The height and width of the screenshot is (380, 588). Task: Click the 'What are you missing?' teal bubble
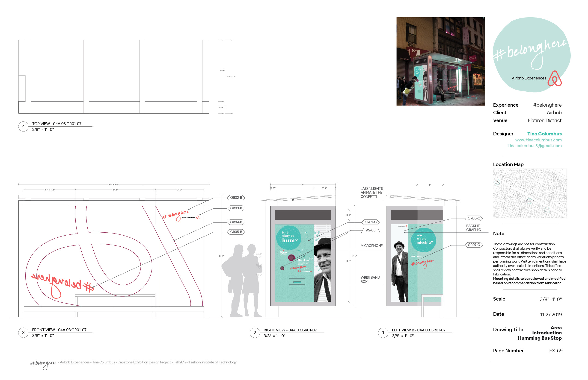(424, 240)
